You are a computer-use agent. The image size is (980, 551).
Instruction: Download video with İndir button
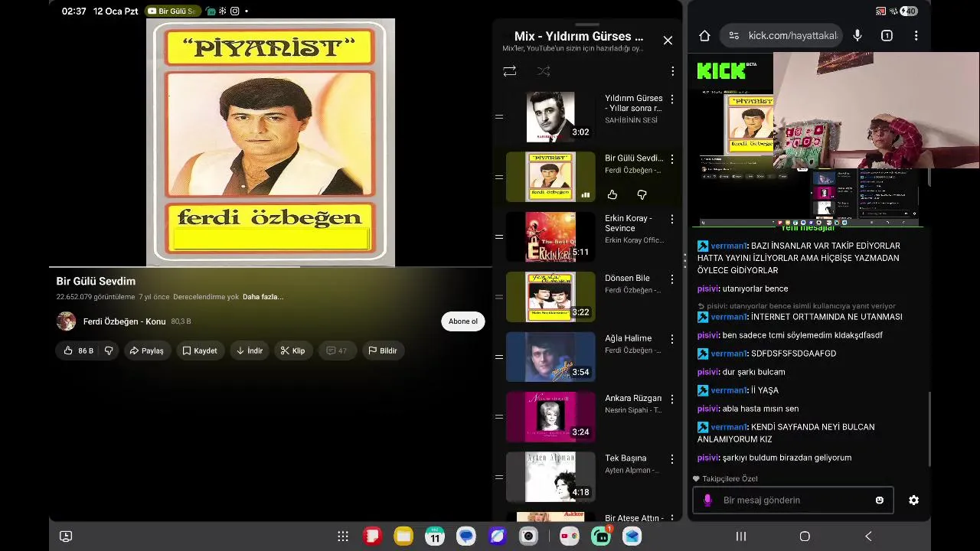pos(250,350)
